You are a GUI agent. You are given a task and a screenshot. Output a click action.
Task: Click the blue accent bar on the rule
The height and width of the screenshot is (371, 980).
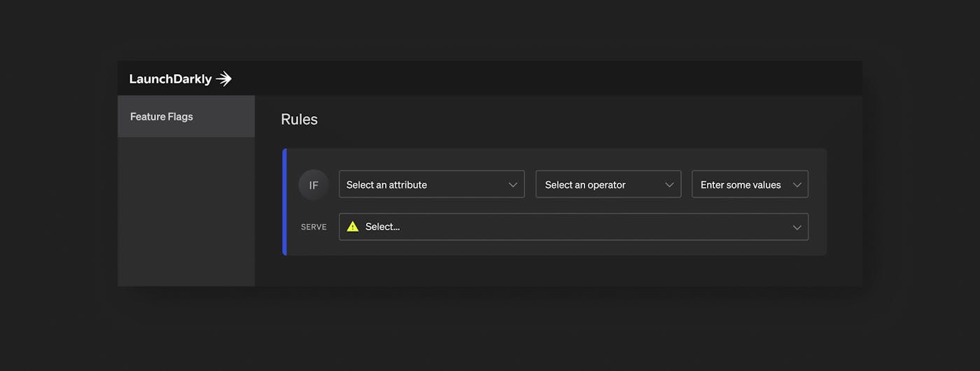tap(284, 202)
